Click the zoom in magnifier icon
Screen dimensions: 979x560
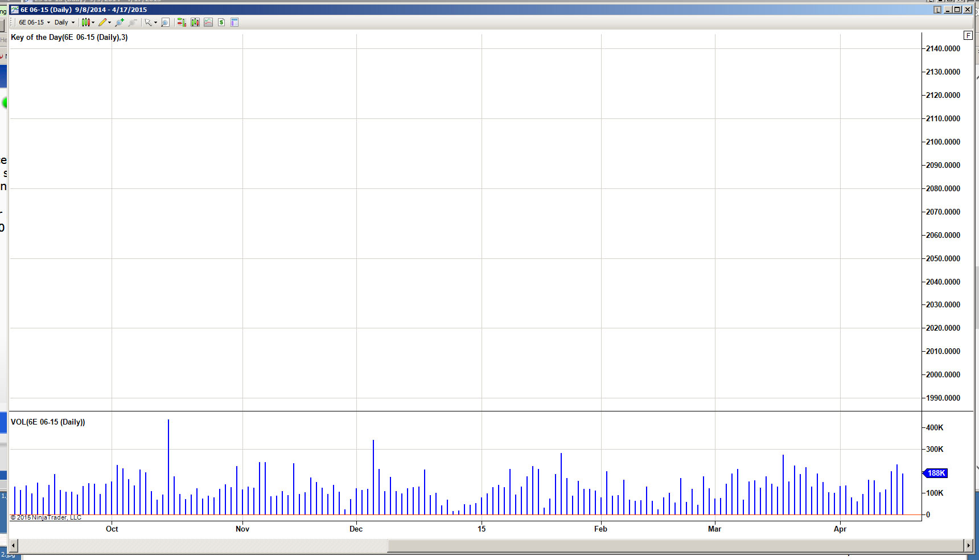coord(120,22)
